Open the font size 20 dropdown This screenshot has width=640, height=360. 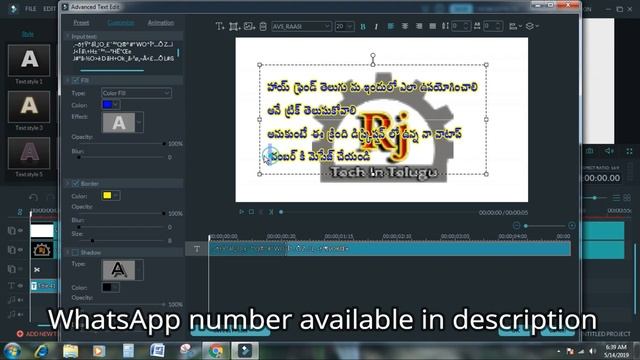point(344,26)
